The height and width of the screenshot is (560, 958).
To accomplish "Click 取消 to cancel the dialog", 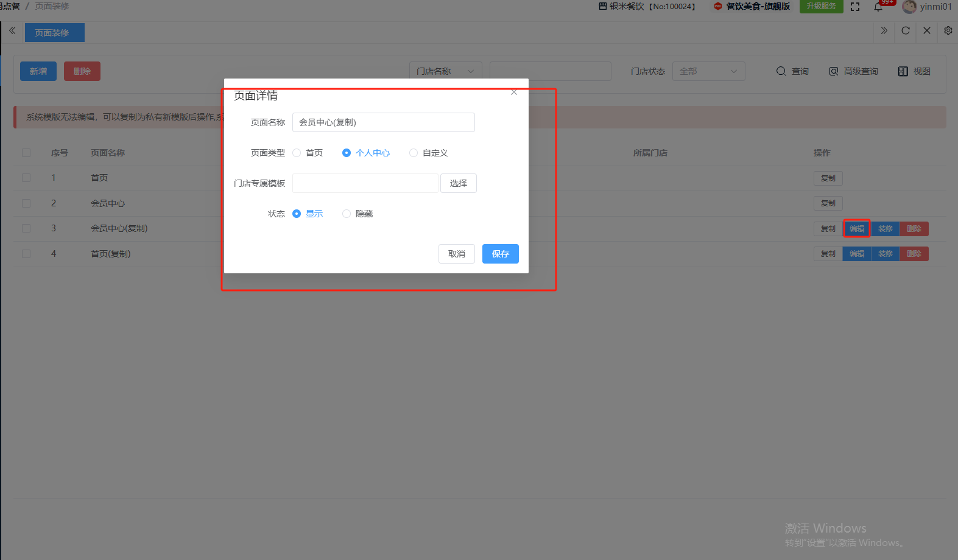I will pos(456,254).
